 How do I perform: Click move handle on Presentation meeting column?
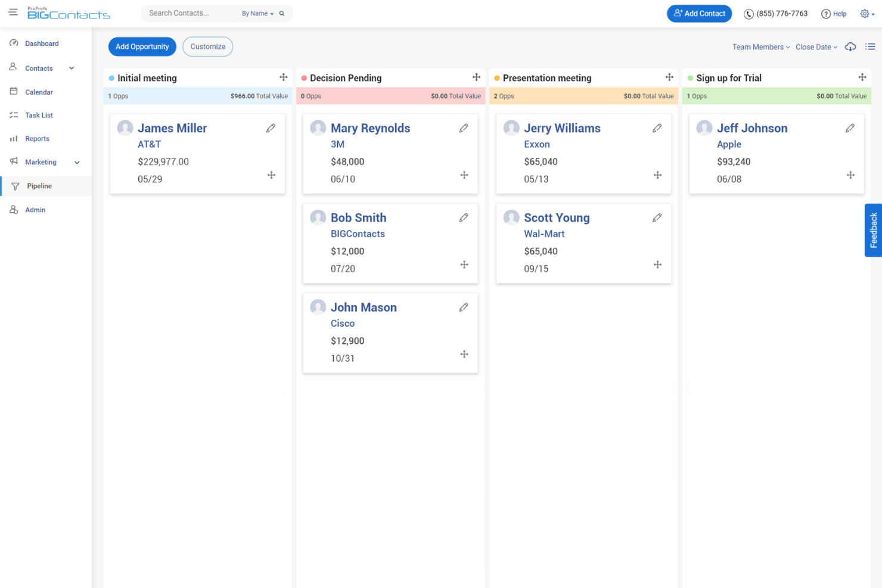tap(669, 77)
